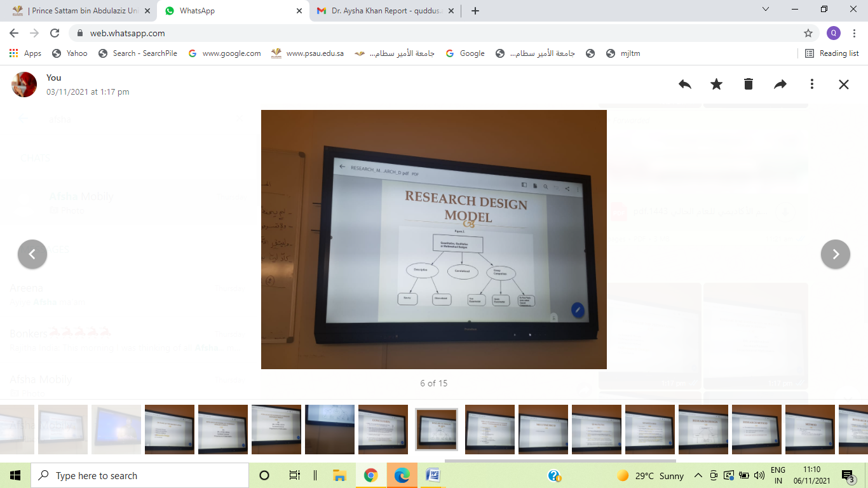
Task: Open a new browser tab
Action: point(475,10)
